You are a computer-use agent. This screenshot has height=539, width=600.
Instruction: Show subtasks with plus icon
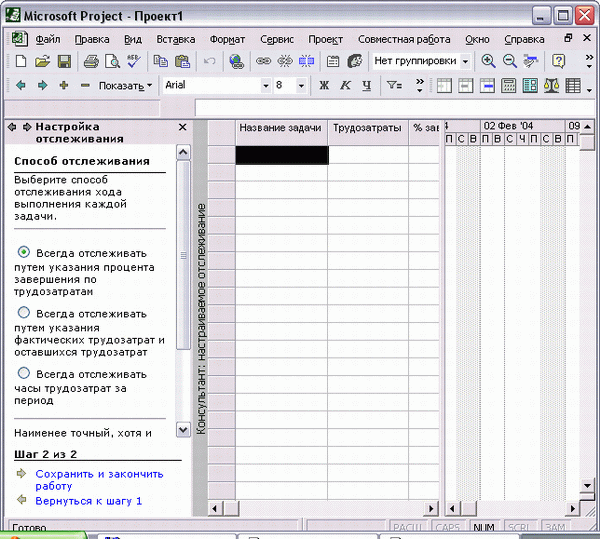click(x=64, y=85)
